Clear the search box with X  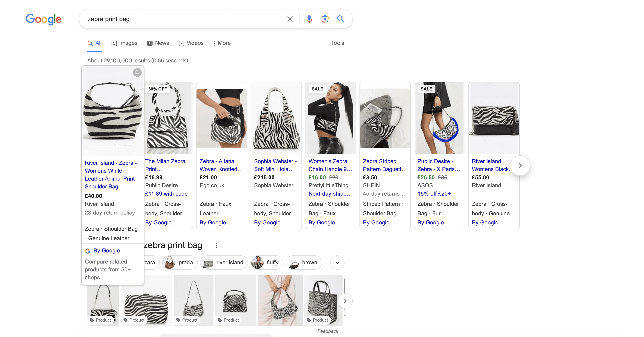pyautogui.click(x=290, y=19)
